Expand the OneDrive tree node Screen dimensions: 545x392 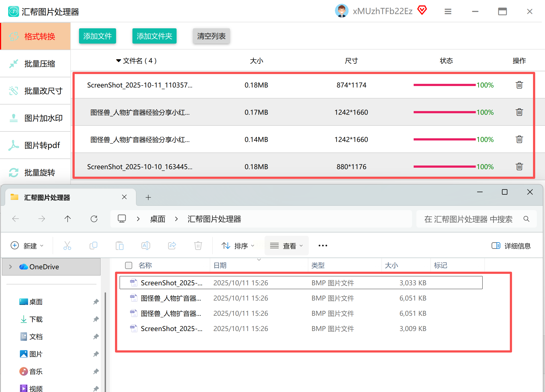point(10,267)
